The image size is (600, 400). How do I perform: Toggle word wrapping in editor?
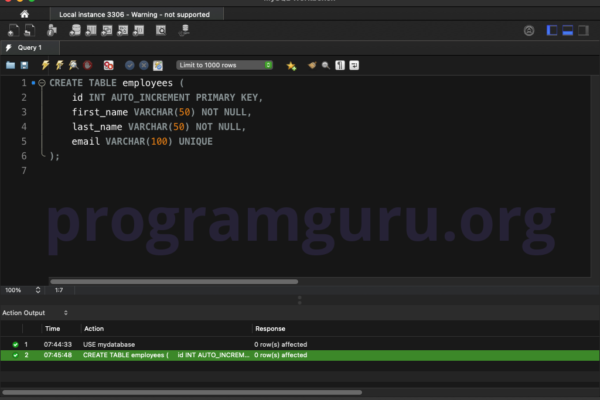pos(354,65)
